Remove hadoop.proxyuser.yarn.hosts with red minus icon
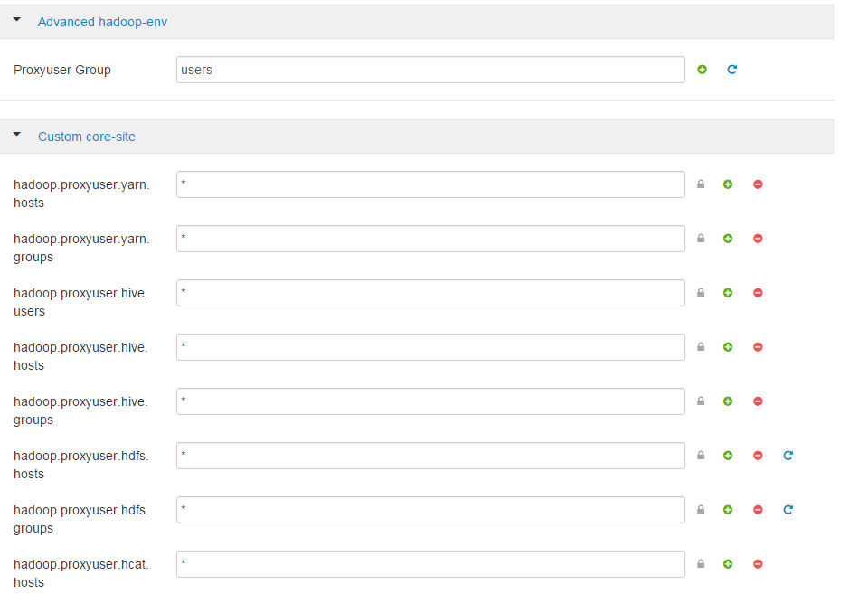This screenshot has height=594, width=868. pos(758,184)
